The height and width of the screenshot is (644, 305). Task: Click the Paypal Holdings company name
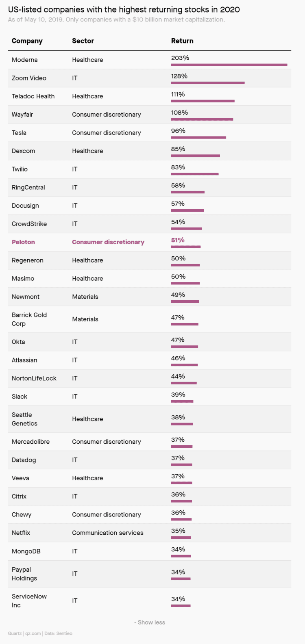pyautogui.click(x=24, y=574)
